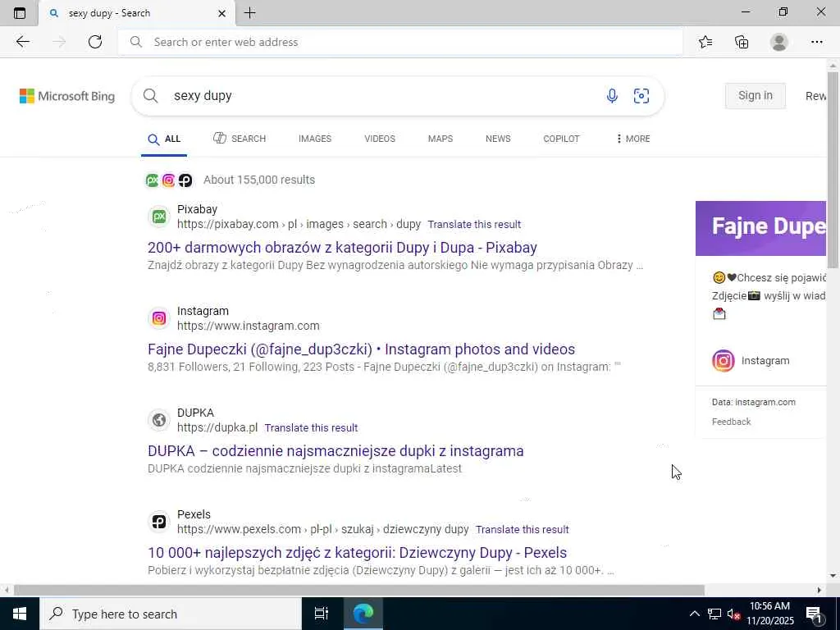Start voice search with microphone icon
Image resolution: width=840 pixels, height=630 pixels.
point(612,96)
